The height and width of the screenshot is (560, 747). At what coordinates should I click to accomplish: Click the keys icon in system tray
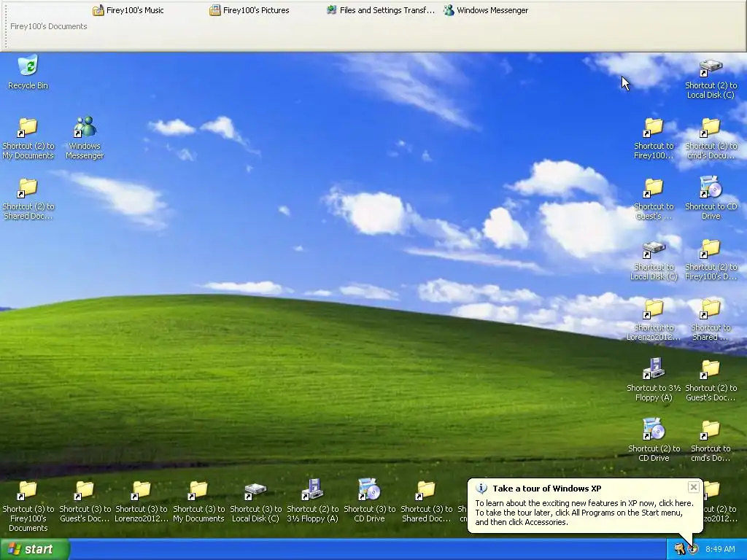tap(679, 549)
